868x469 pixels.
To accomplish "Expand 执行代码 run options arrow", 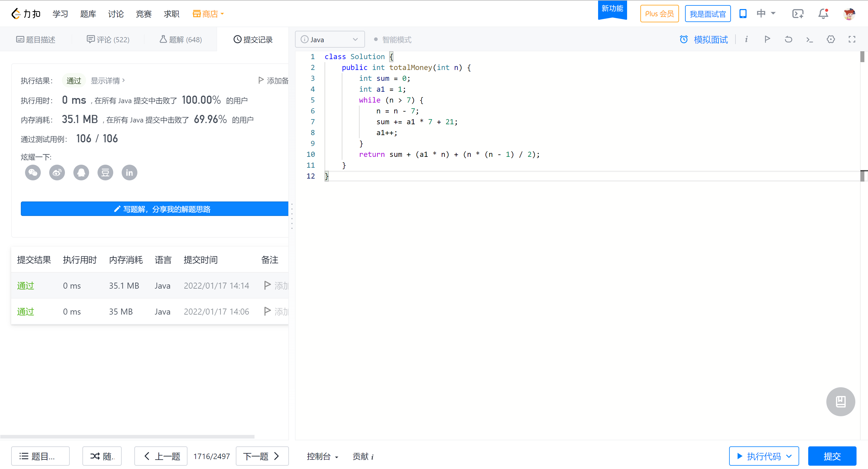I will [x=789, y=456].
